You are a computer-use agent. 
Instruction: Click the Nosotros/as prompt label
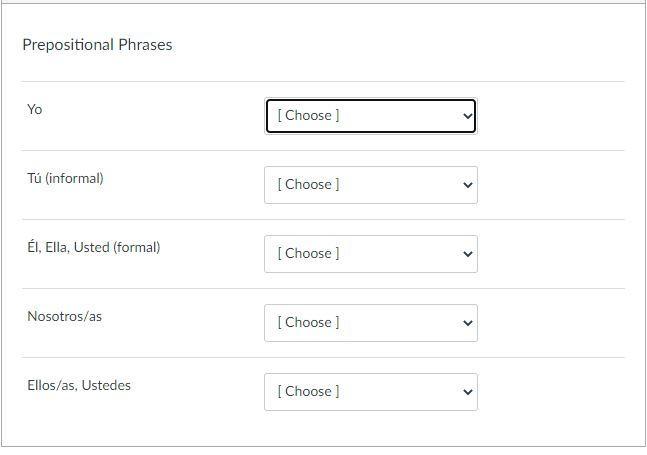coord(64,316)
